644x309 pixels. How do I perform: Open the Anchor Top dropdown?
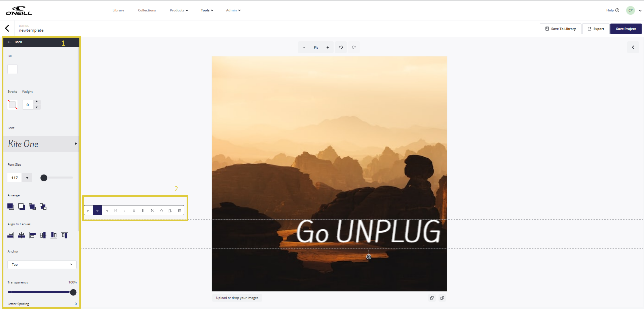coord(42,264)
